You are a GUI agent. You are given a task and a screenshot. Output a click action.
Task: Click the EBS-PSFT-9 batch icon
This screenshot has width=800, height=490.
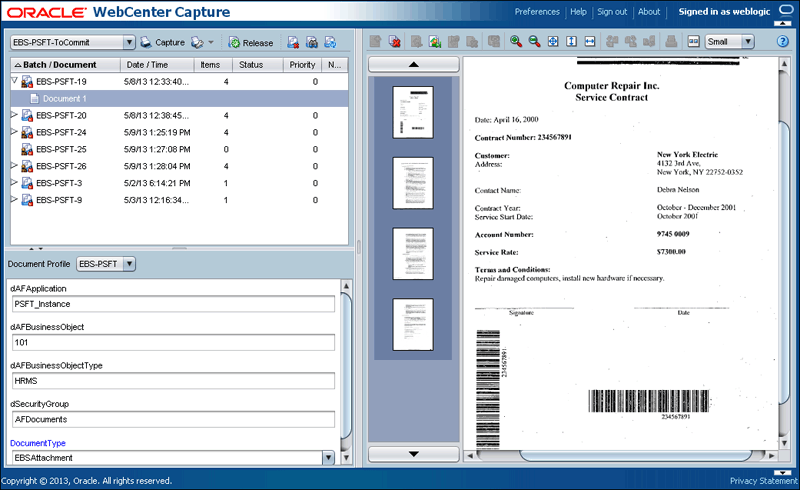(27, 200)
